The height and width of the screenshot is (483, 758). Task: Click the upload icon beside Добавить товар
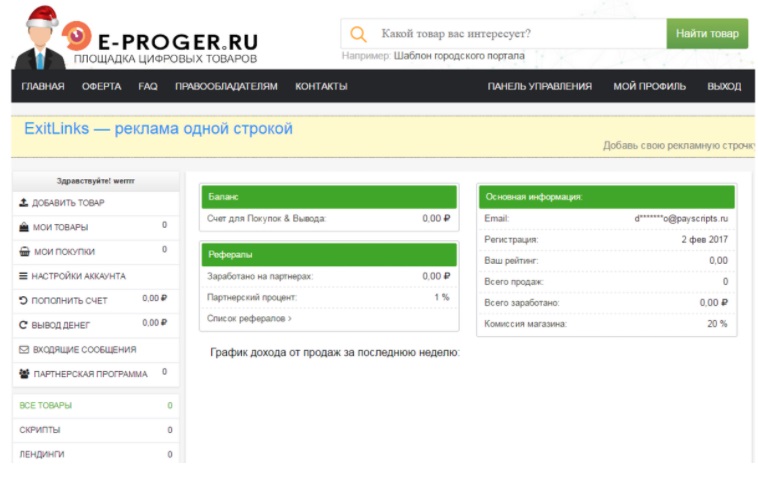coord(24,203)
